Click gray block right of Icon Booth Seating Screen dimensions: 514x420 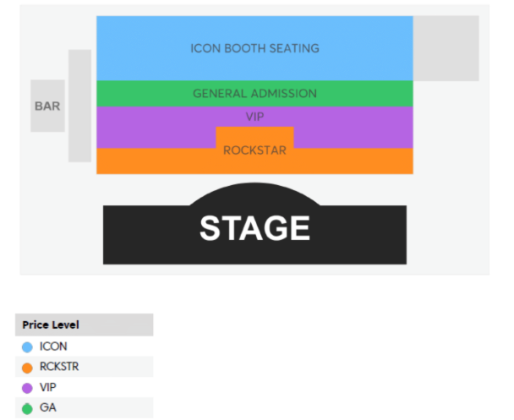pyautogui.click(x=446, y=48)
